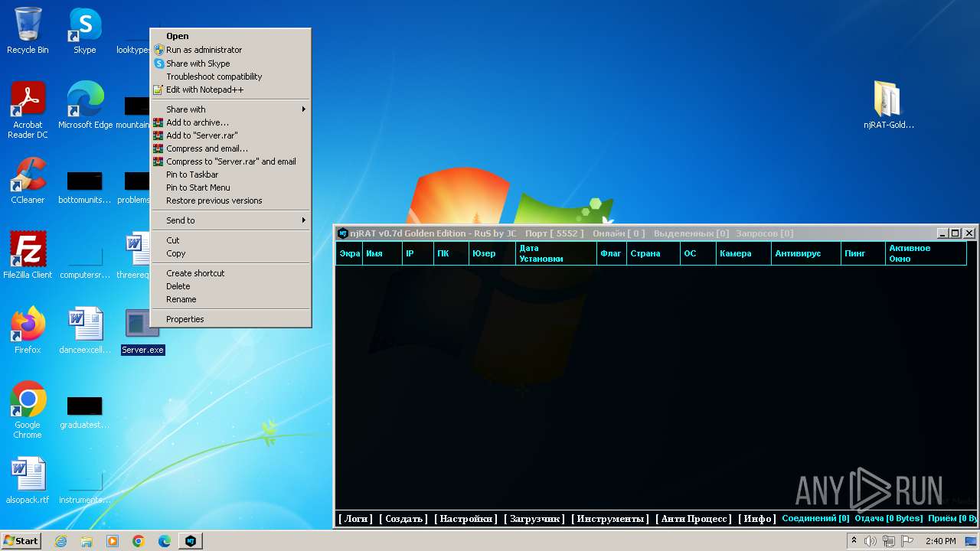
Task: Sort by the Страна column header
Action: tap(653, 253)
